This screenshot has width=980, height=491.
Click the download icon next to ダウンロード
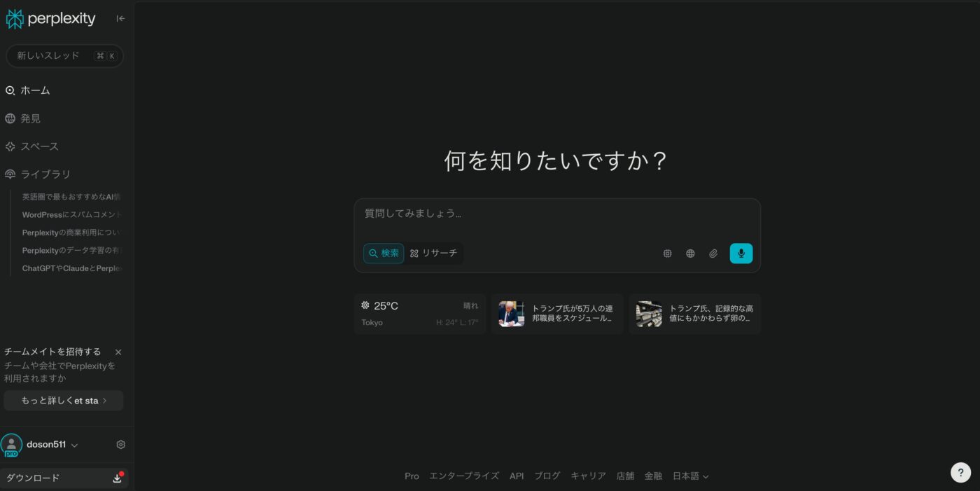pyautogui.click(x=118, y=478)
